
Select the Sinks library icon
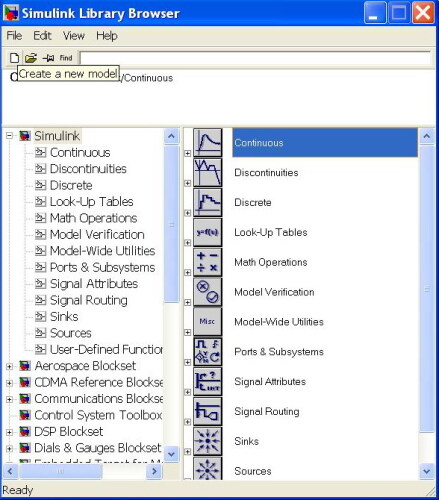click(207, 441)
